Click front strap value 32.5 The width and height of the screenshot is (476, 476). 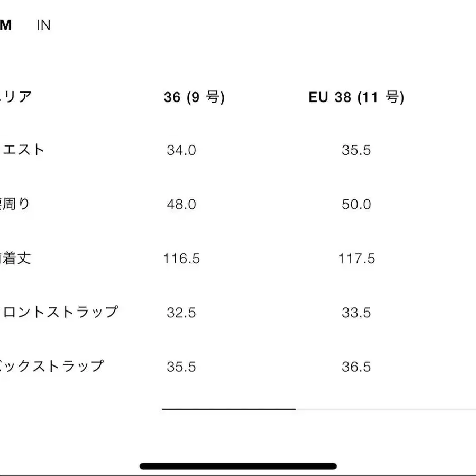pos(181,313)
